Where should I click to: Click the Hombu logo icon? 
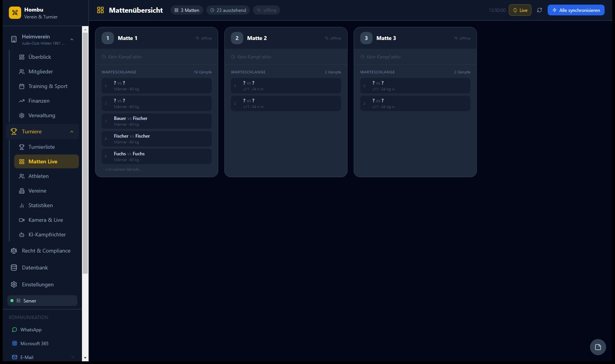point(15,13)
